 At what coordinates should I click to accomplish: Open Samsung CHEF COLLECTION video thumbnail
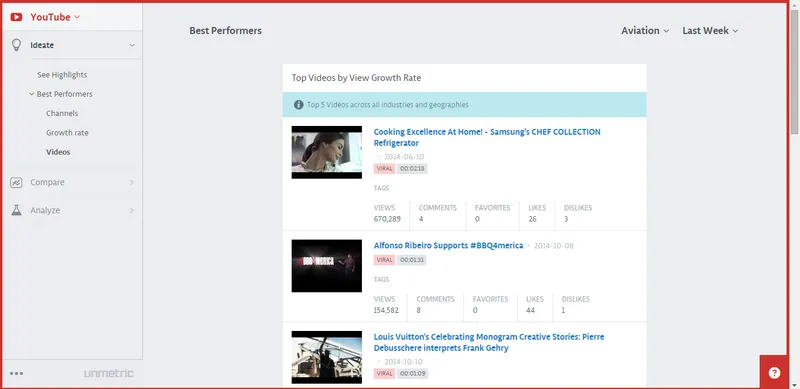(327, 152)
